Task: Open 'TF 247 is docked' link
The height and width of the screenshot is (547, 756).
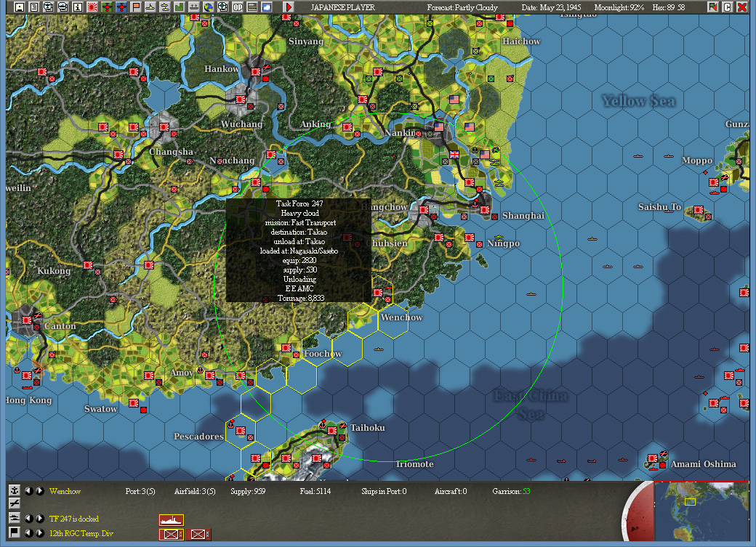Action: click(x=73, y=519)
